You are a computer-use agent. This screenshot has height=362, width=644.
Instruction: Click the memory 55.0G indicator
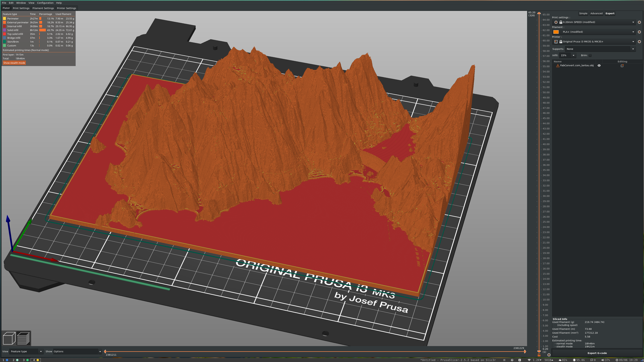[579, 360]
